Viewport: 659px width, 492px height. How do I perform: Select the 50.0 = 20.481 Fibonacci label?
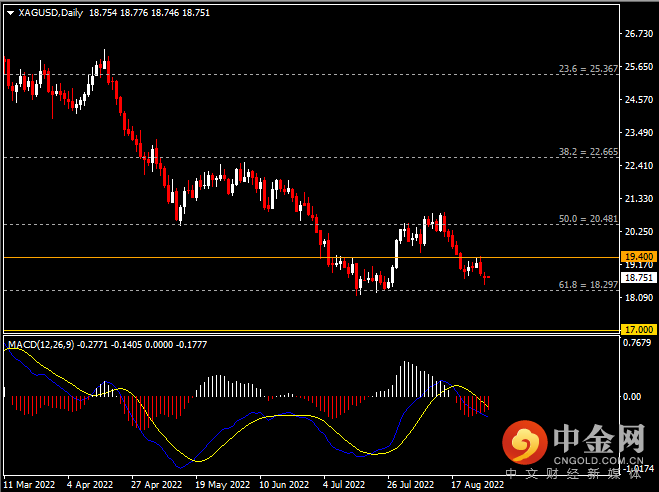(x=588, y=218)
